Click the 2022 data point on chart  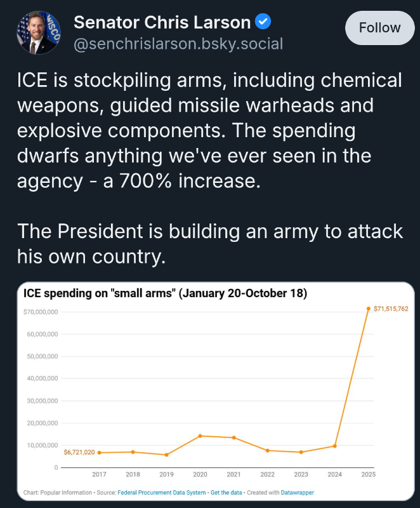267,450
